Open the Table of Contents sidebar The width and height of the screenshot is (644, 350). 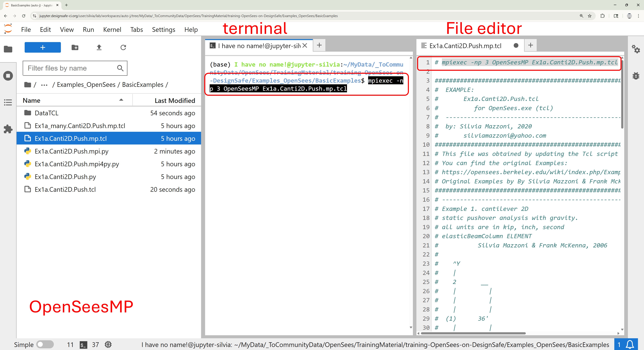pyautogui.click(x=8, y=102)
